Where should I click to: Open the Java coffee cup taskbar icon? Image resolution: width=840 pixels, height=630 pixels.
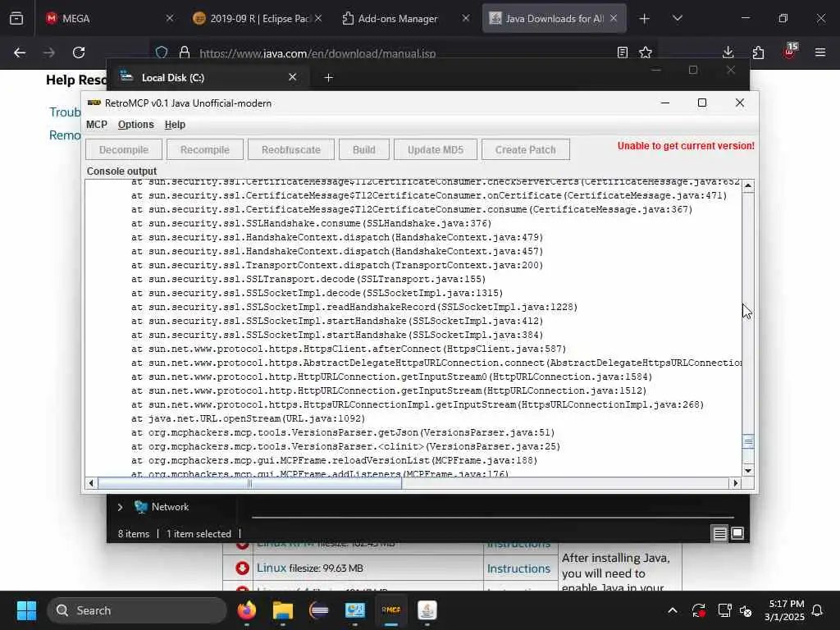pyautogui.click(x=427, y=610)
